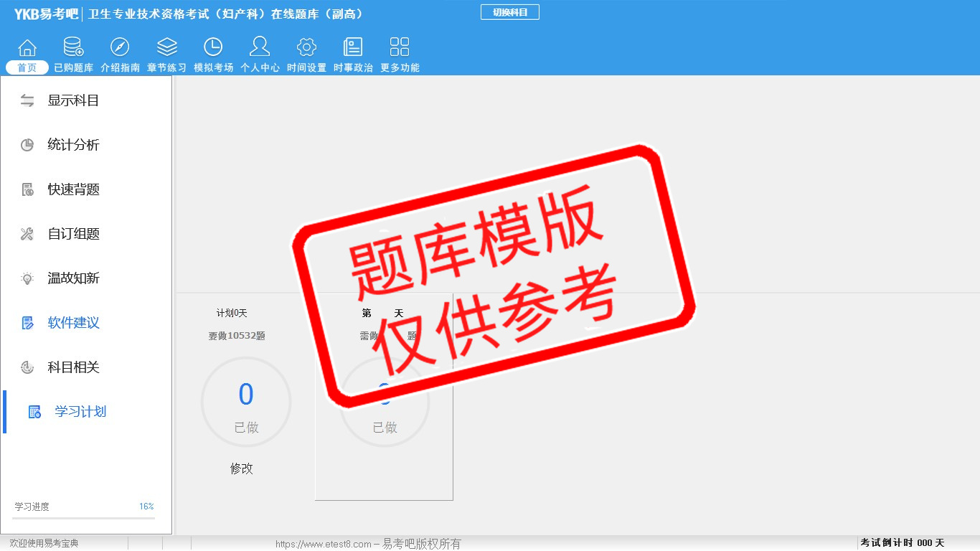This screenshot has width=980, height=551.
Task: Open 已购题库 database icon
Action: pyautogui.click(x=73, y=48)
